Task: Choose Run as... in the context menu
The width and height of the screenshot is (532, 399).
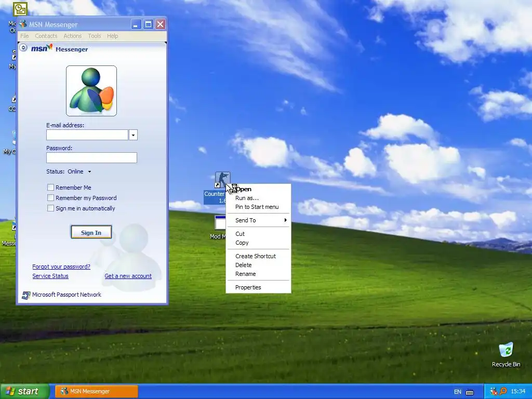Action: click(x=258, y=198)
